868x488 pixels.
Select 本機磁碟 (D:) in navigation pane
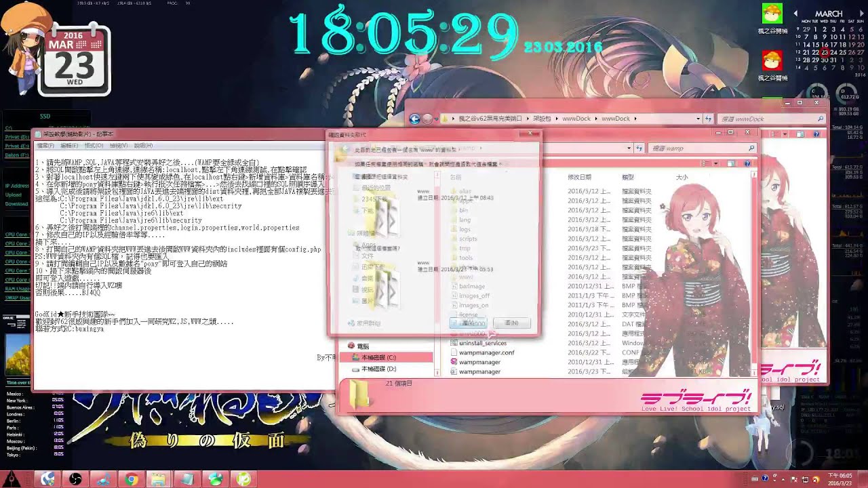[378, 369]
